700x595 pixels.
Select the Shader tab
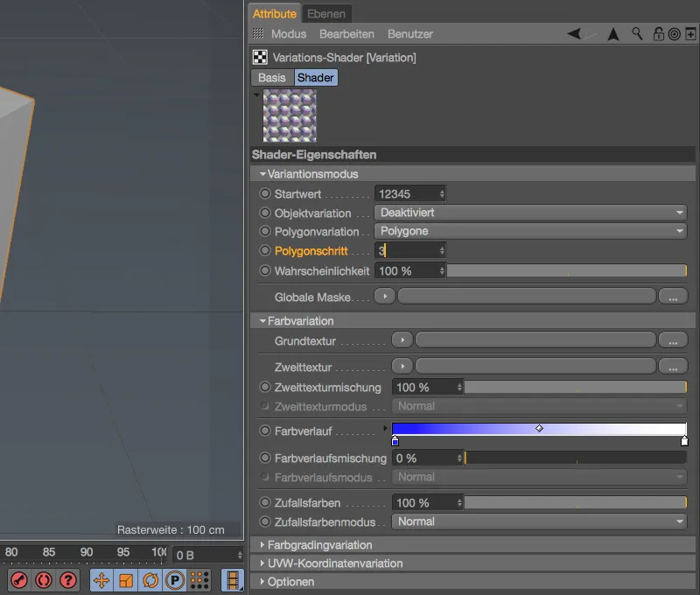pyautogui.click(x=316, y=78)
